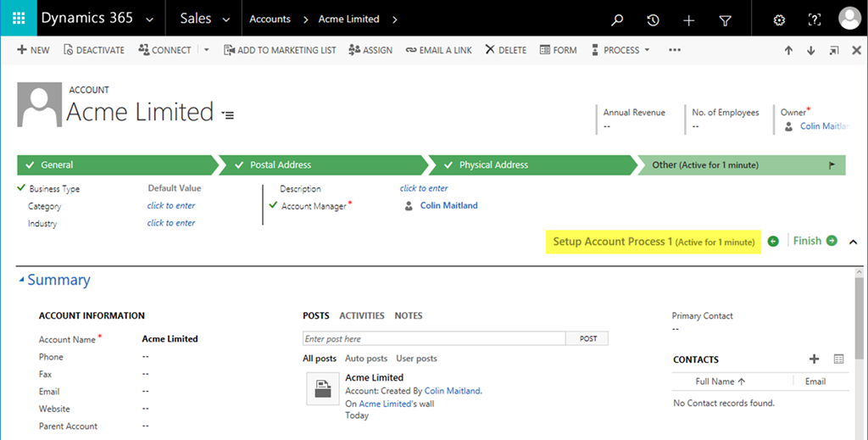Switch to the Notes tab
The image size is (868, 440).
408,315
